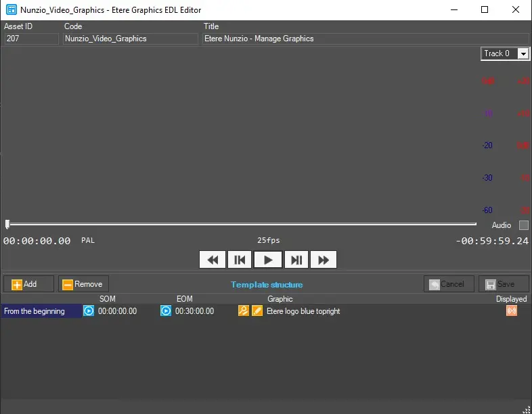Open the 'From the beginning' dropdown cell
The image size is (532, 414).
pyautogui.click(x=41, y=311)
